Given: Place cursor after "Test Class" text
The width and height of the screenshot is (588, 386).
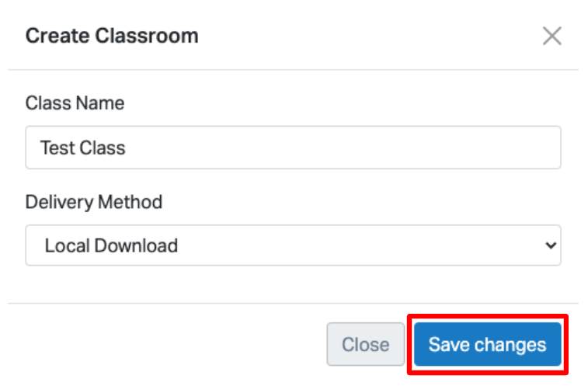Looking at the screenshot, I should point(127,148).
